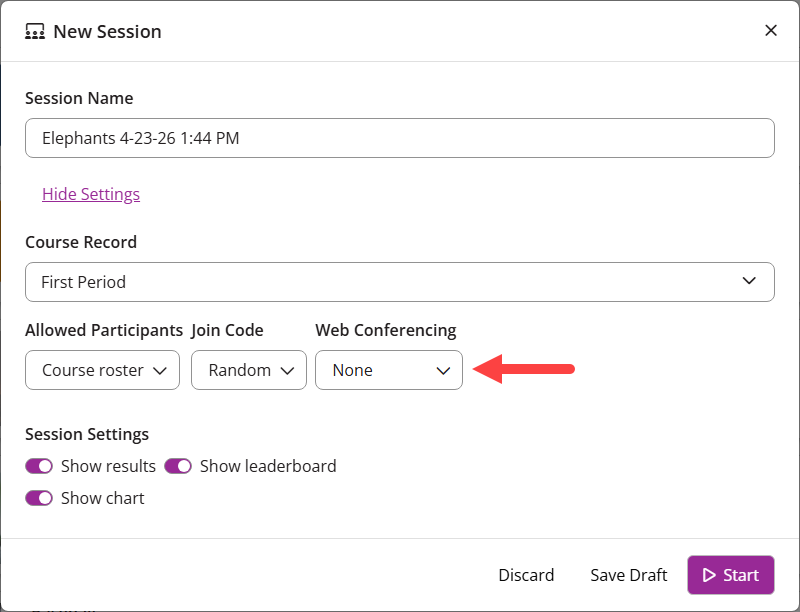
Task: Click the Save Draft button
Action: pos(628,575)
